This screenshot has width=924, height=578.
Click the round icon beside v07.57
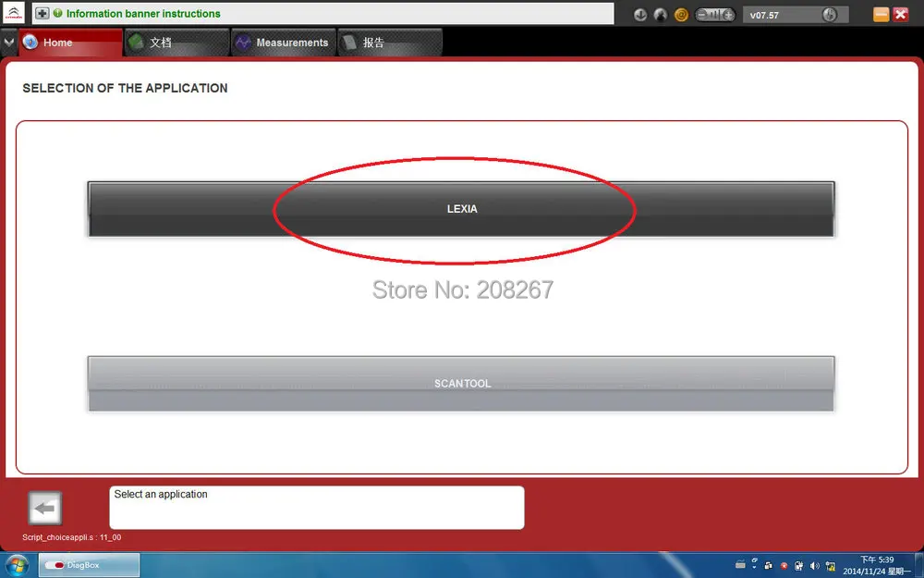pyautogui.click(x=830, y=15)
